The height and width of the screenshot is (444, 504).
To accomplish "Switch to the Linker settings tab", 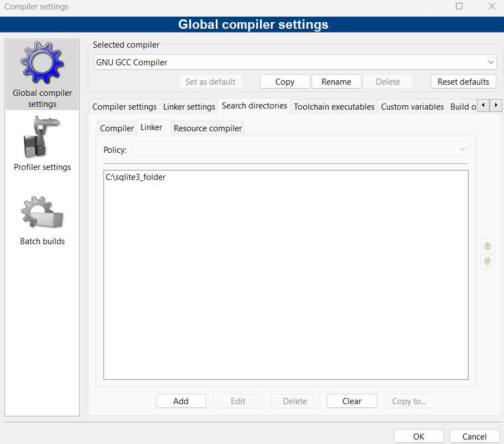I will 188,106.
